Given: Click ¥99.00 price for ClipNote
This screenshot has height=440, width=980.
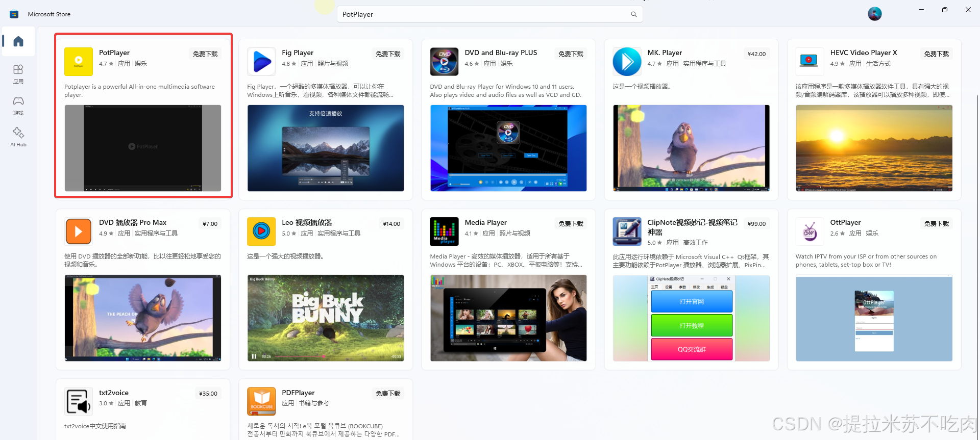Looking at the screenshot, I should [x=756, y=224].
